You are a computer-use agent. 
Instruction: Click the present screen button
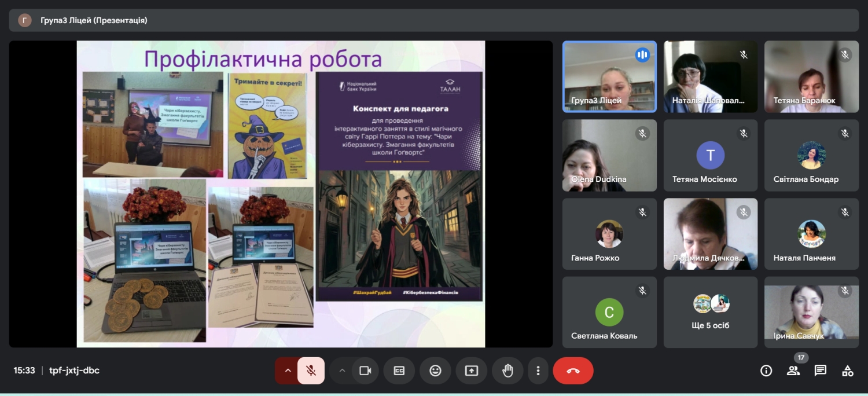(x=472, y=371)
